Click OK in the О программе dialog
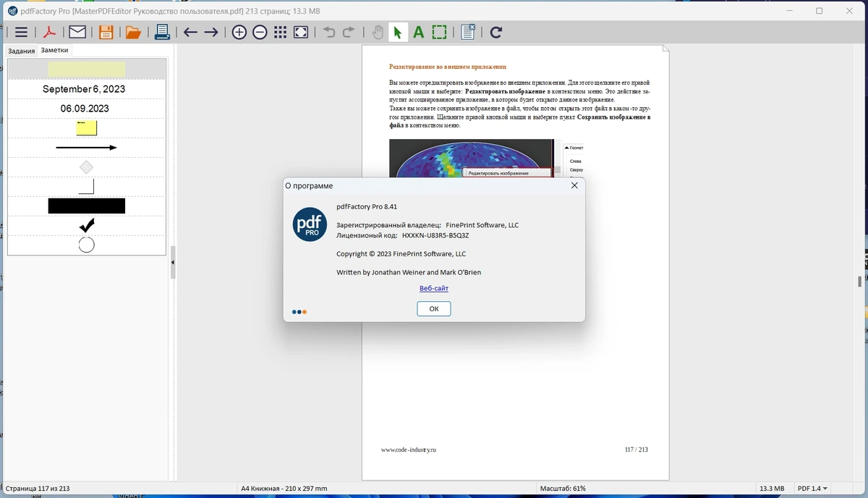The width and height of the screenshot is (868, 498). pos(434,308)
